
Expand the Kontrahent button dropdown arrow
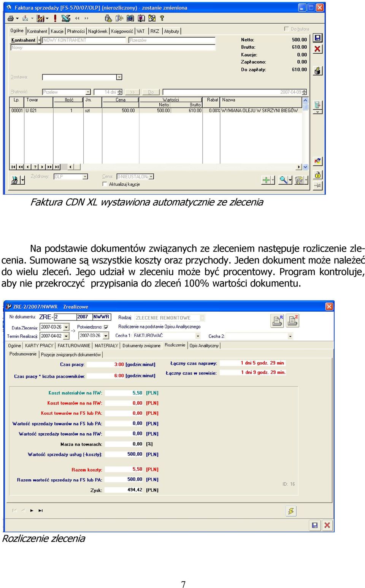click(39, 40)
